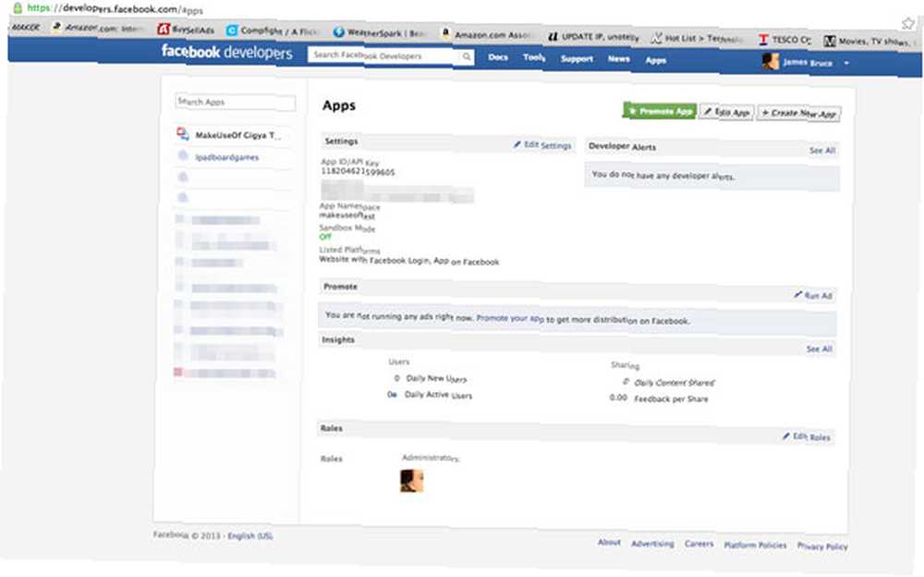The image size is (924, 577).
Task: Click the bookmark star icon in address bar
Action: pos(907,24)
